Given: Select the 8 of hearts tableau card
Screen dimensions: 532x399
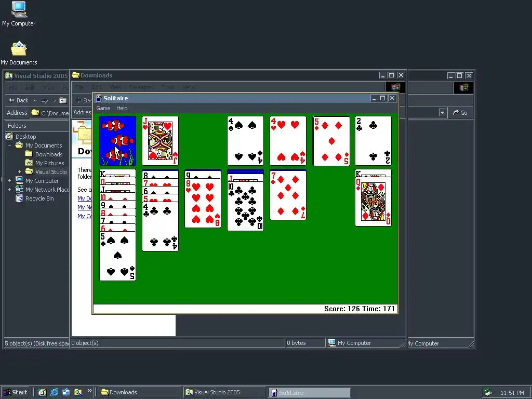Looking at the screenshot, I should click(x=203, y=204).
